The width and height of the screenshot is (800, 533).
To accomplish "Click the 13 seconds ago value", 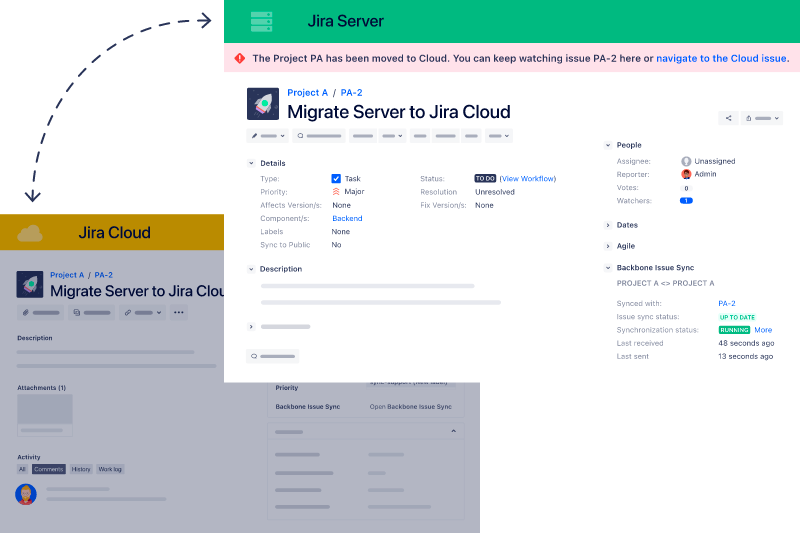I will [745, 357].
